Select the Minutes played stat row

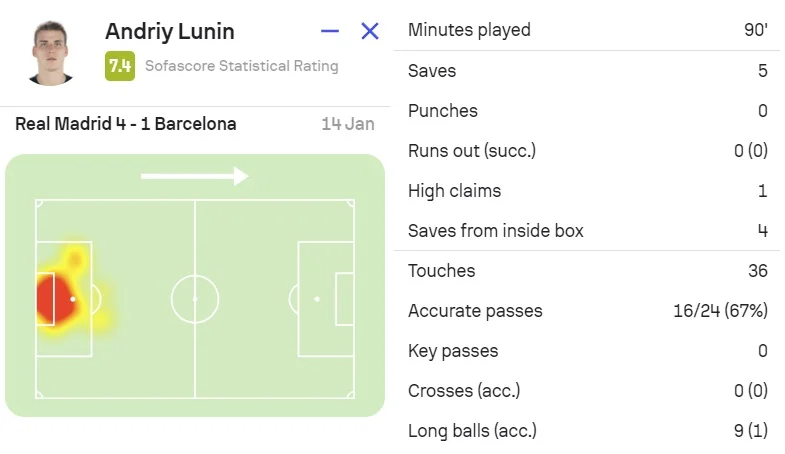[587, 30]
